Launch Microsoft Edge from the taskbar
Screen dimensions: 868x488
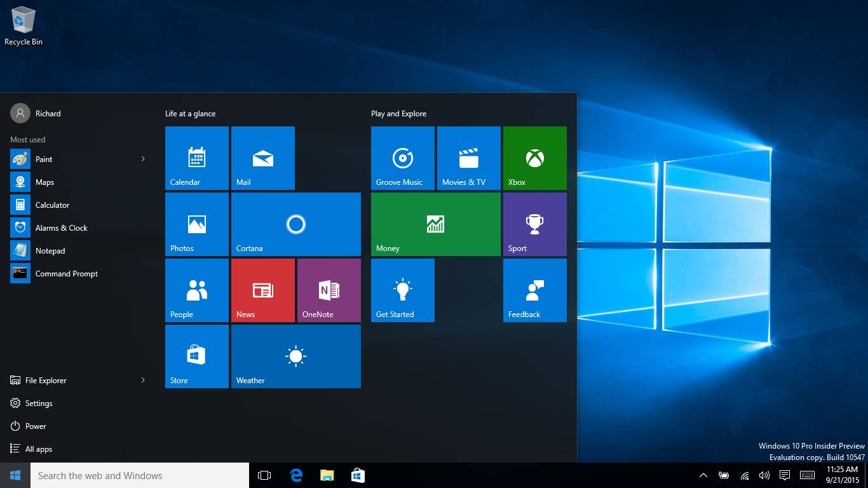click(x=296, y=475)
